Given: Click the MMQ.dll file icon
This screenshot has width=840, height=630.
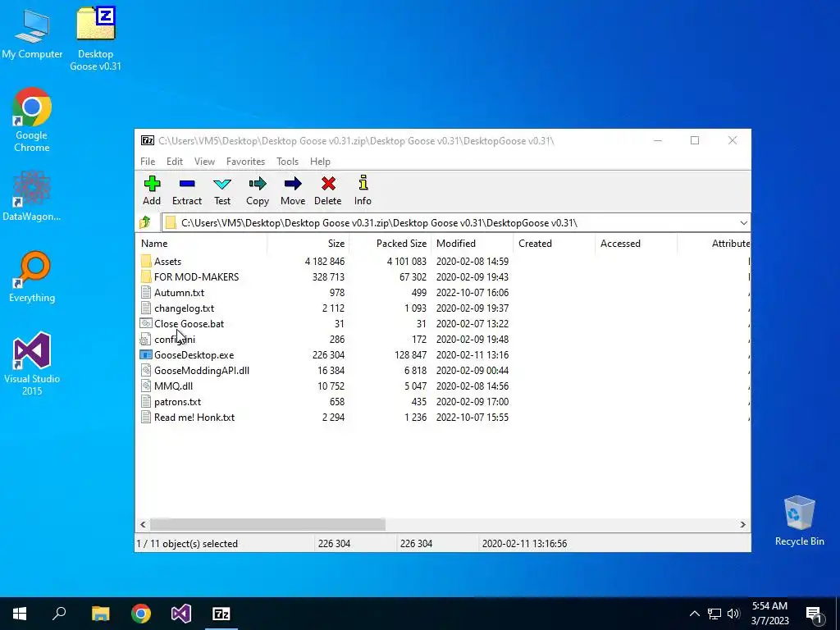Looking at the screenshot, I should pyautogui.click(x=146, y=386).
